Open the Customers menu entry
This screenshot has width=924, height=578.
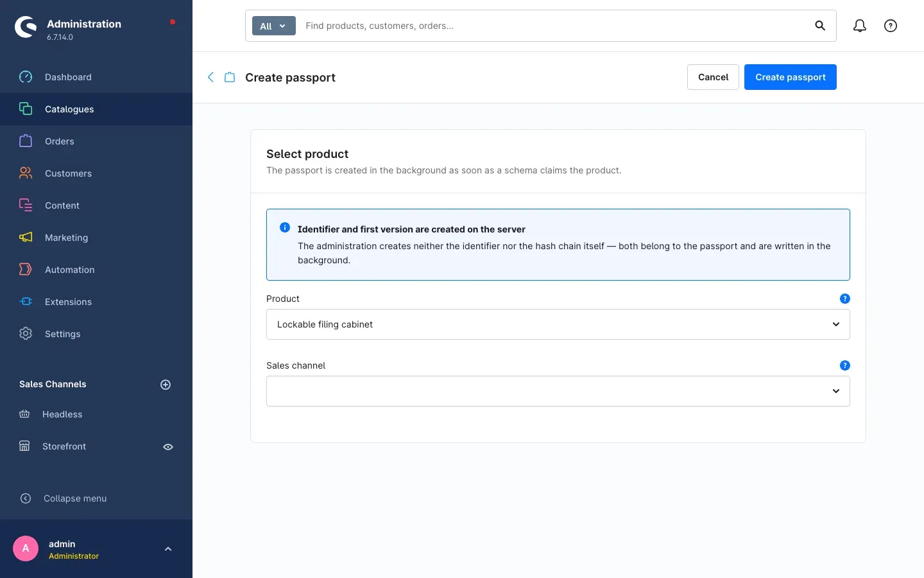pyautogui.click(x=96, y=173)
